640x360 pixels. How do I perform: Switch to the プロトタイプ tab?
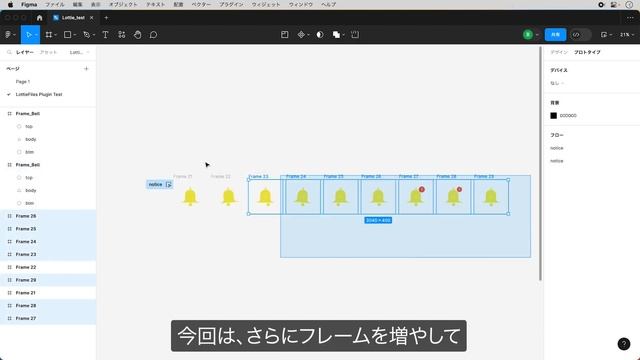587,52
